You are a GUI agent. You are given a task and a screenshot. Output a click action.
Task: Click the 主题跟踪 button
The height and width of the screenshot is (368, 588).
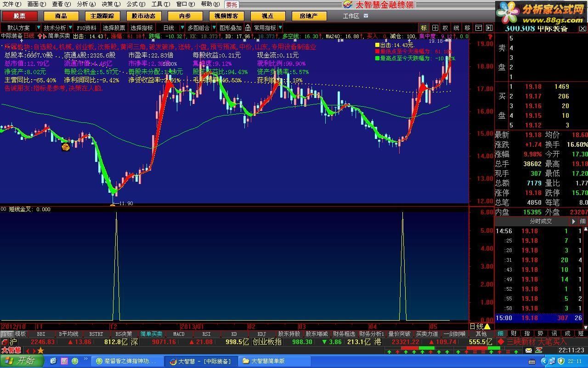point(102,16)
